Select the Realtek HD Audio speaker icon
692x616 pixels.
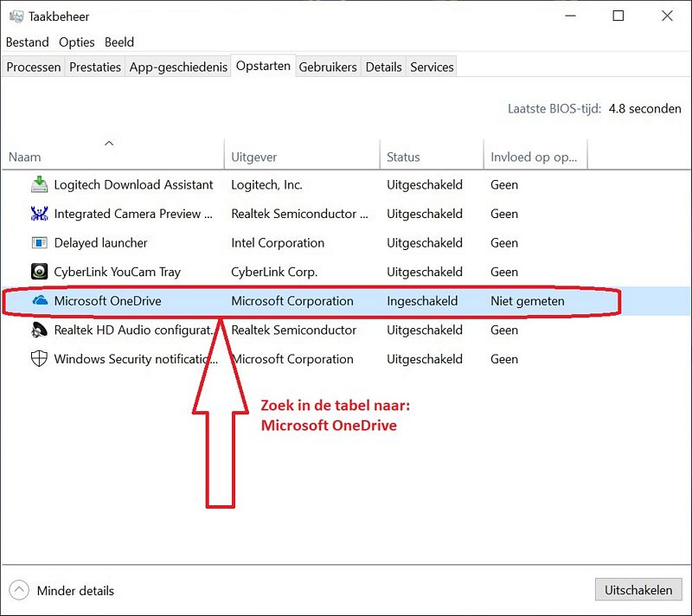coord(39,330)
